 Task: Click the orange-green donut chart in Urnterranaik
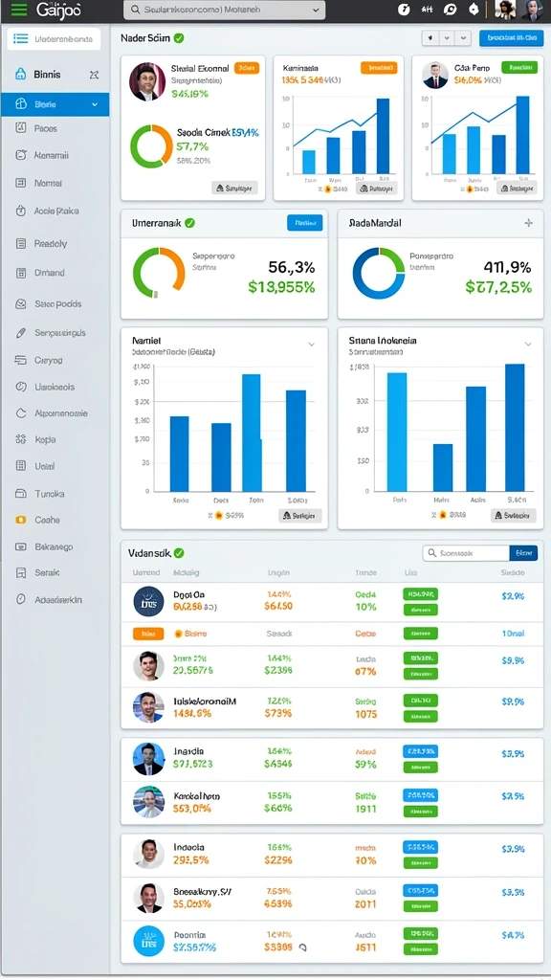point(159,273)
